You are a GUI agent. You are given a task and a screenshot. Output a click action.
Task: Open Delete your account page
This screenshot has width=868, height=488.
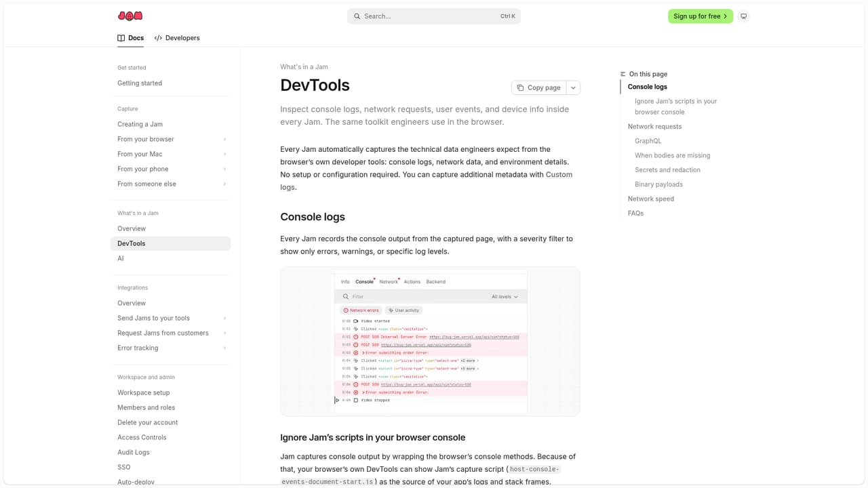pyautogui.click(x=171, y=423)
